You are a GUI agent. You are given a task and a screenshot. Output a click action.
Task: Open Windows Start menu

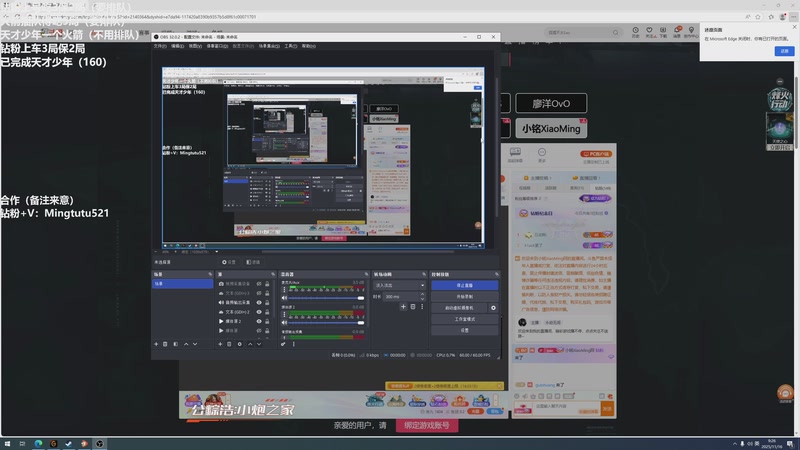click(x=7, y=444)
